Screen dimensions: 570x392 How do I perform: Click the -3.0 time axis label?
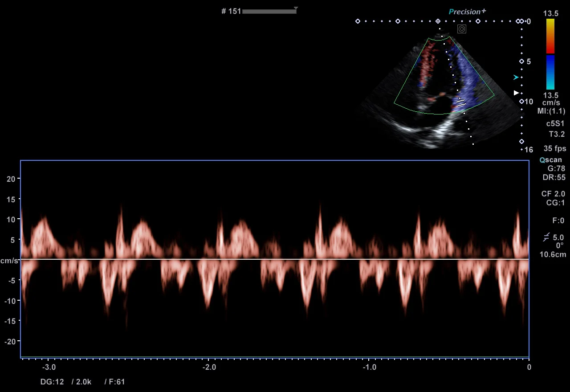pyautogui.click(x=48, y=367)
